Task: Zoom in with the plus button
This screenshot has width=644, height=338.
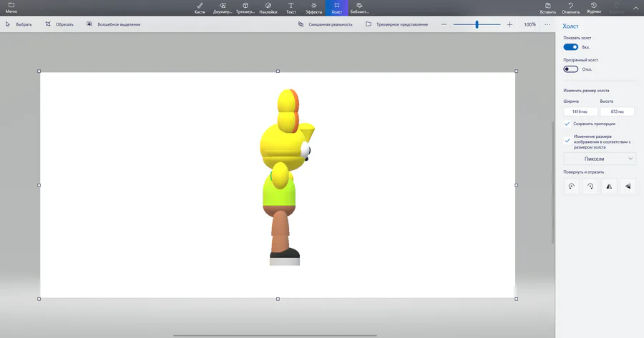Action: coord(509,24)
